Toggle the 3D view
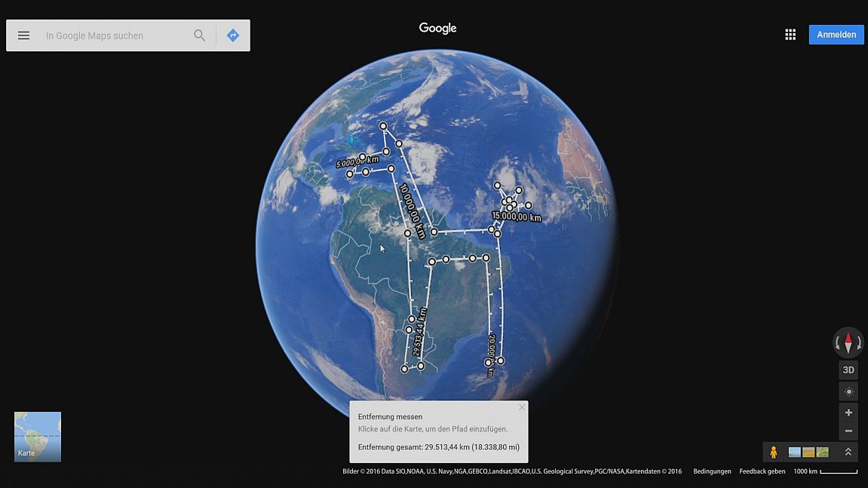868x488 pixels. pyautogui.click(x=848, y=370)
